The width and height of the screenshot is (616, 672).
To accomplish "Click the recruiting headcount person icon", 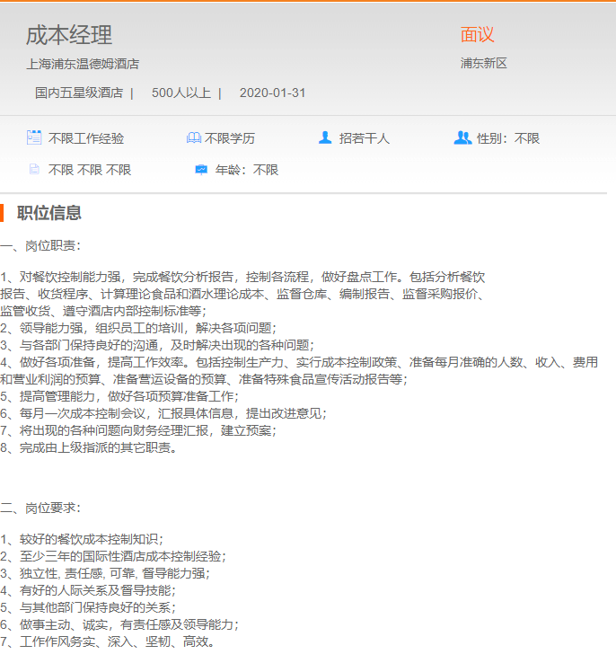I will [325, 137].
